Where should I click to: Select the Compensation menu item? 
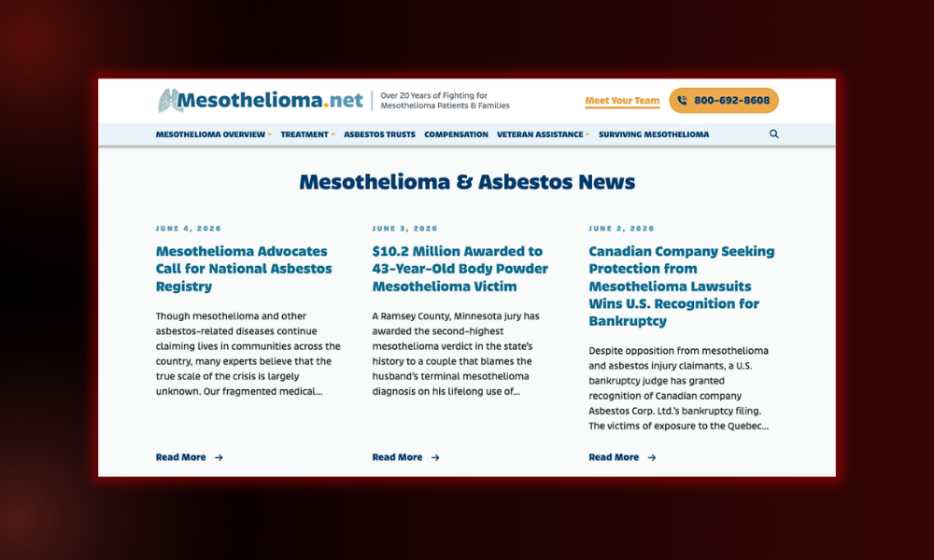(456, 134)
